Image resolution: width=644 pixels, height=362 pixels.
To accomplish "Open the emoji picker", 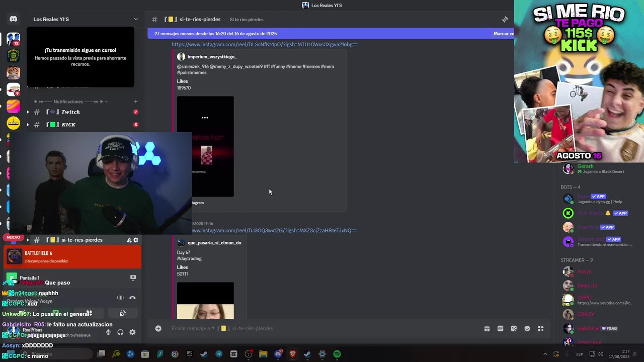I will click(527, 328).
